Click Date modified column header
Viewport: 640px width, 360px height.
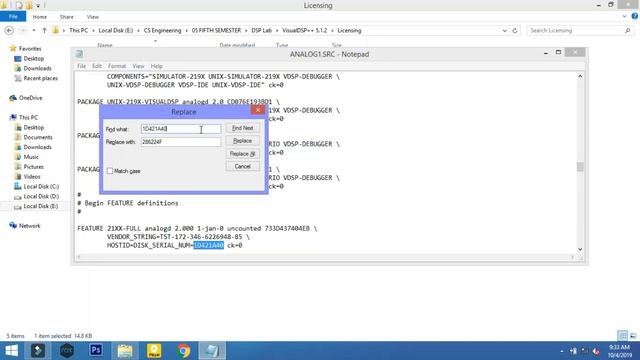tap(237, 45)
